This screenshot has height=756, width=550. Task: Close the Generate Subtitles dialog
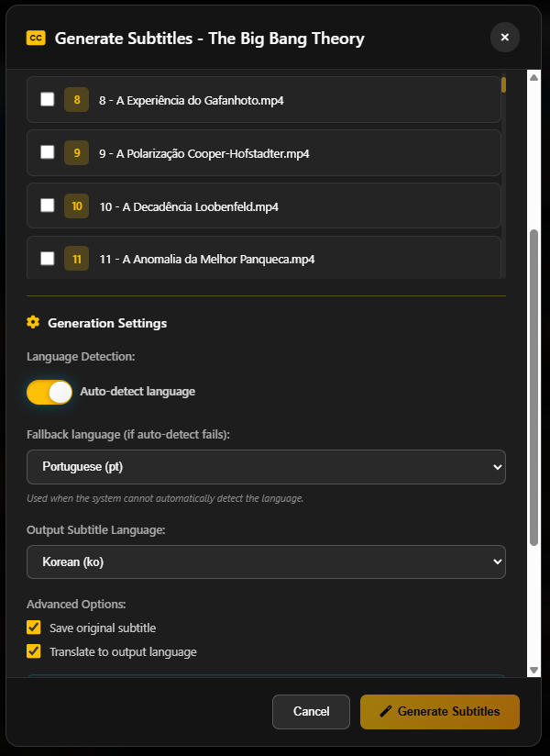pyautogui.click(x=505, y=37)
